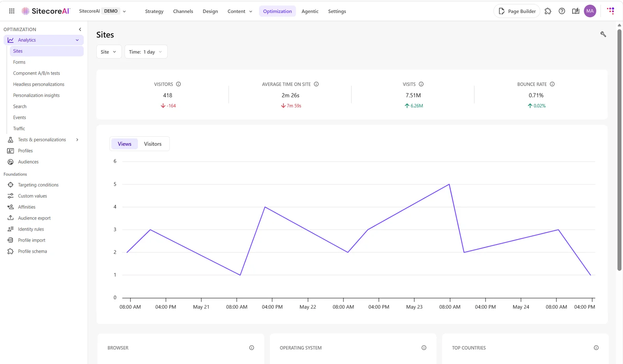Show info for the Bounce Rate metric
Viewport: 623px width, 364px height.
click(552, 84)
